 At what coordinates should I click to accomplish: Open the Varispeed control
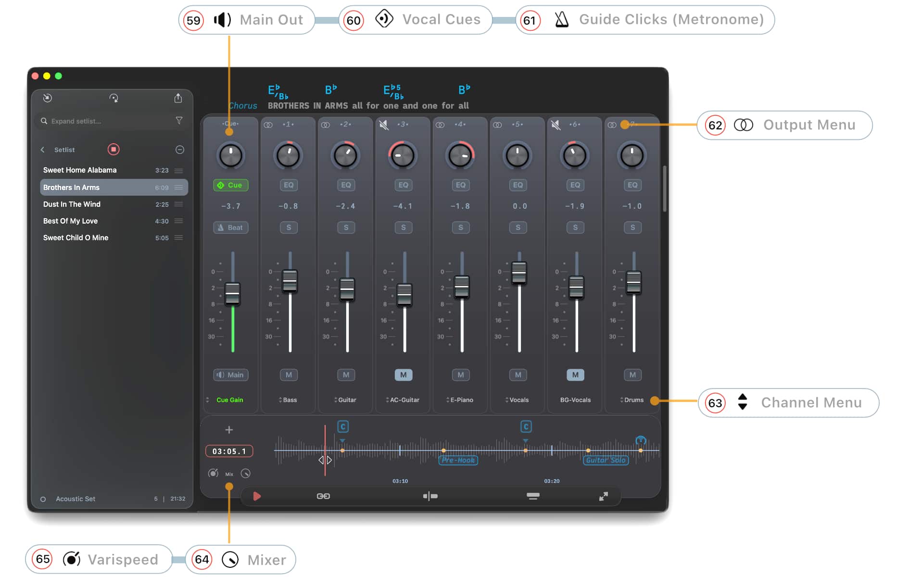click(x=213, y=474)
